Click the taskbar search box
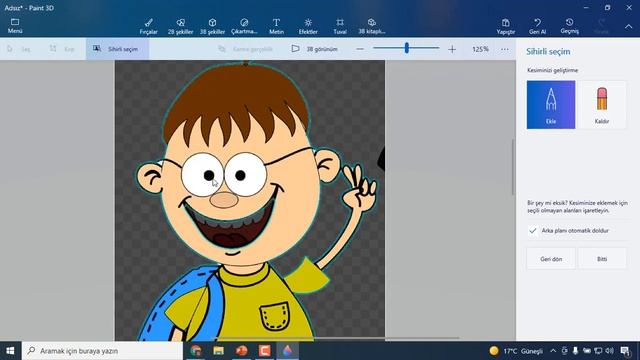This screenshot has width=640, height=360. point(102,351)
